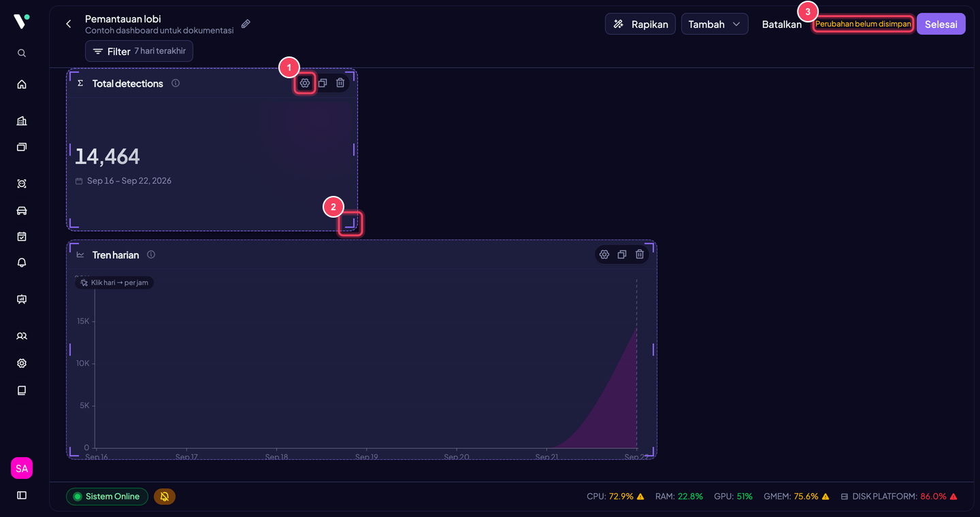980x517 pixels.
Task: Open the stacked windows icon in sidebar
Action: tap(22, 147)
